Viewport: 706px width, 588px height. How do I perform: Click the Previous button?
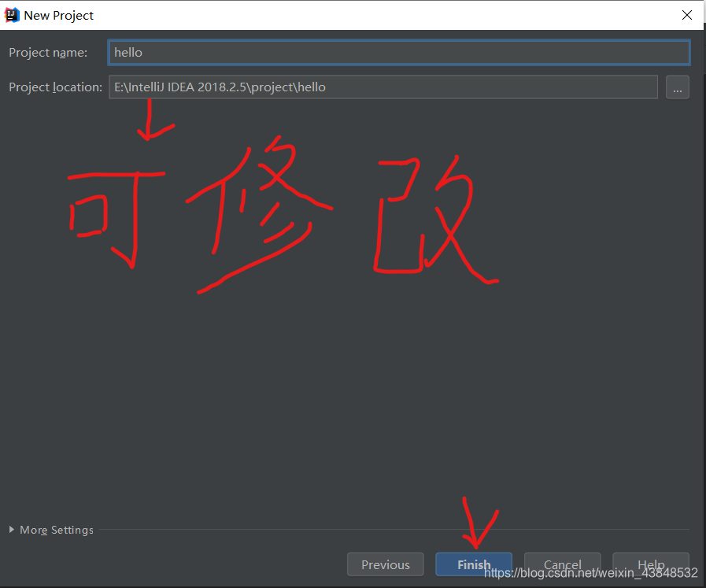tap(385, 564)
